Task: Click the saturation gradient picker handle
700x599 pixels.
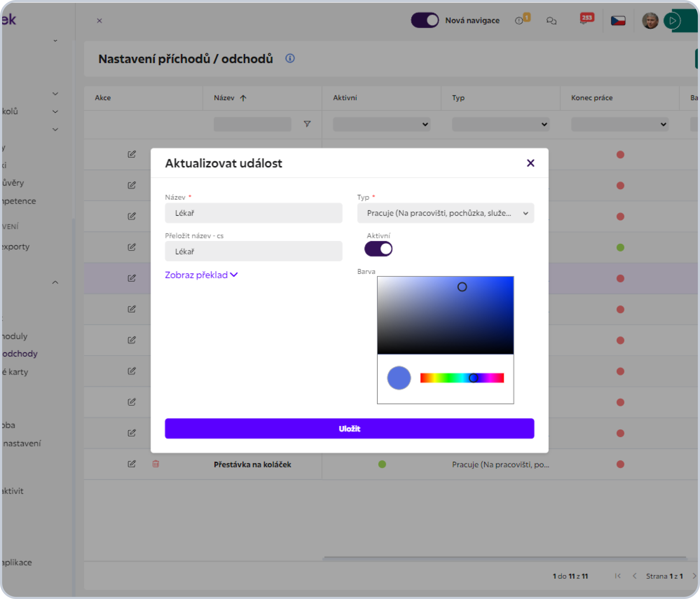Action: coord(462,287)
